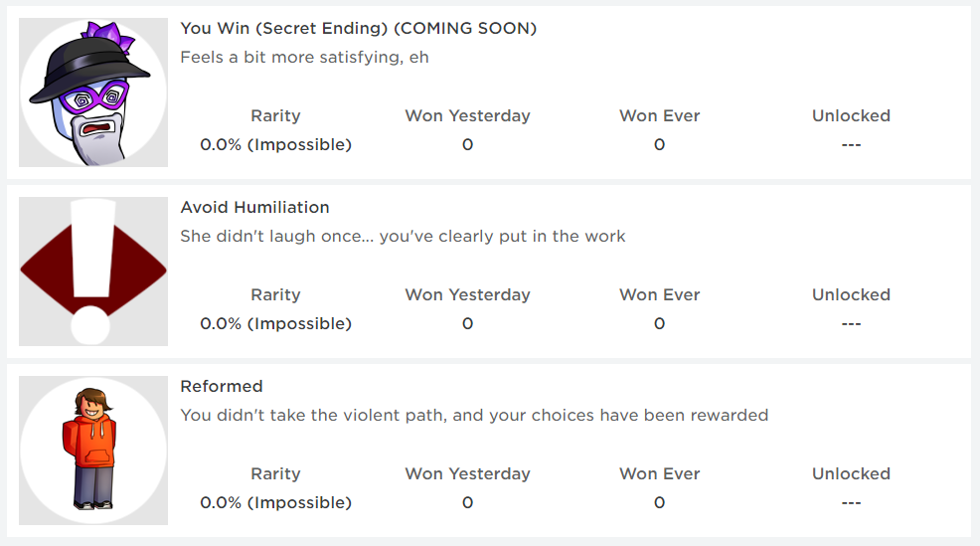The image size is (980, 546).
Task: Click the "She didn't laugh once" description
Action: [403, 237]
